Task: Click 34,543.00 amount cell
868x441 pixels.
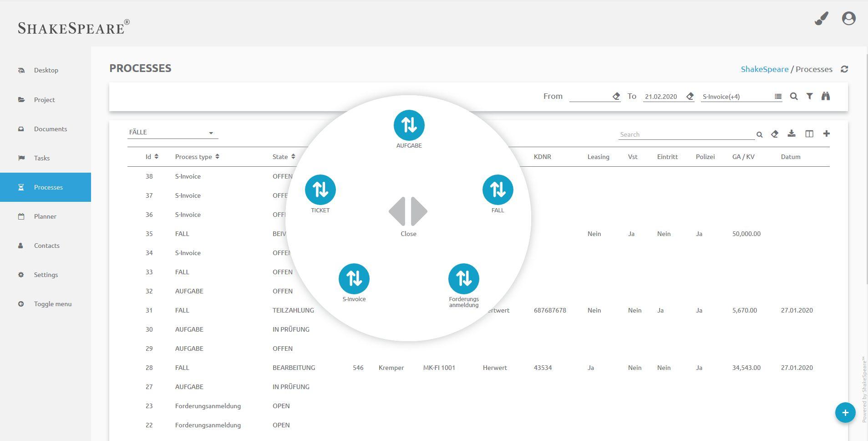Action: tap(746, 368)
